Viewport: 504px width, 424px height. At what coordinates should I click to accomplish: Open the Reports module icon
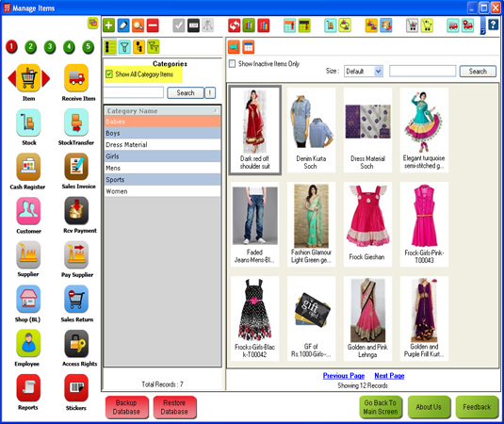point(28,387)
